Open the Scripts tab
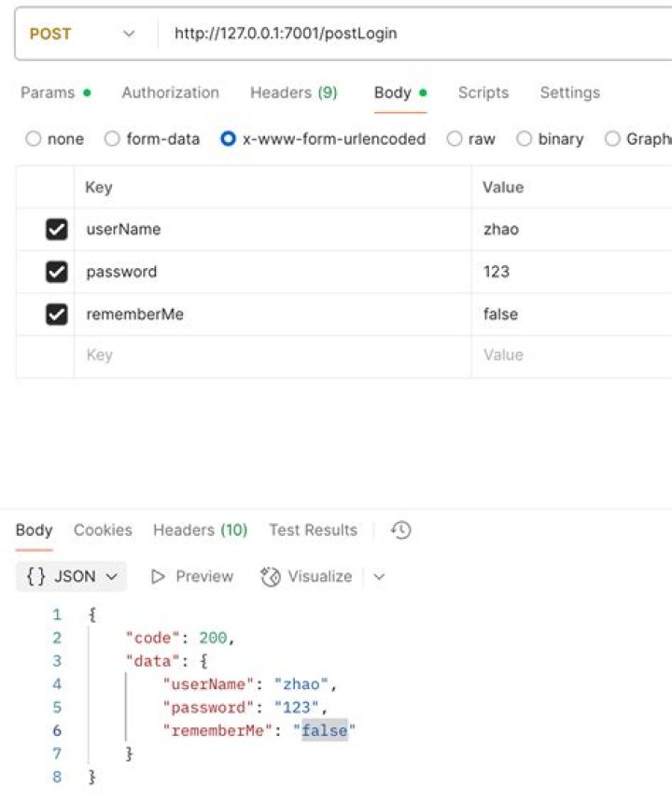The image size is (672, 804). point(483,92)
